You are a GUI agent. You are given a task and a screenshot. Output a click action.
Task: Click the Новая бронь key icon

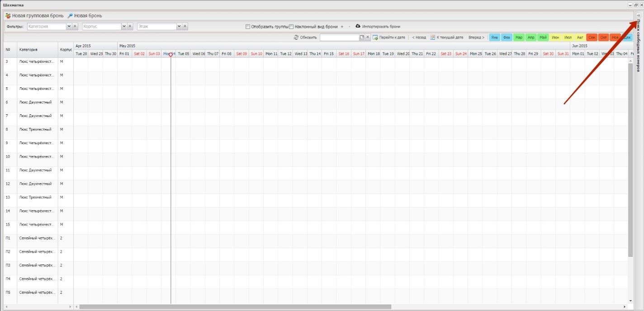click(x=70, y=16)
